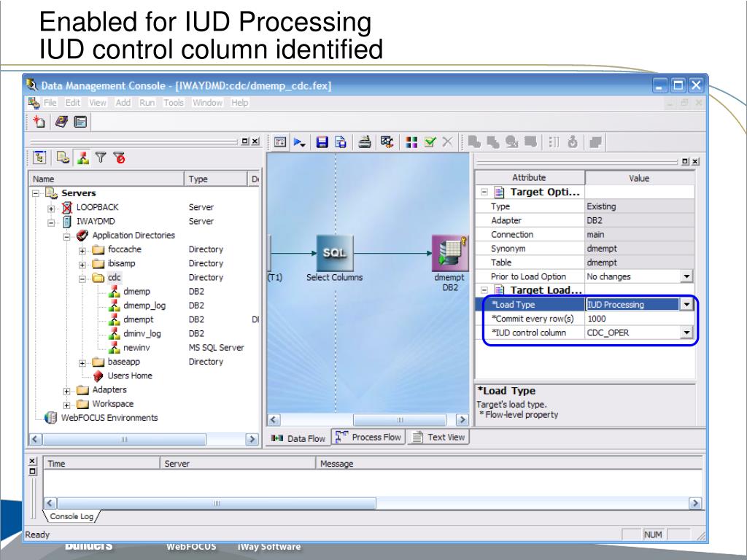Viewport: 747px width, 560px height.
Task: Select the newinv synonym
Action: tap(136, 348)
